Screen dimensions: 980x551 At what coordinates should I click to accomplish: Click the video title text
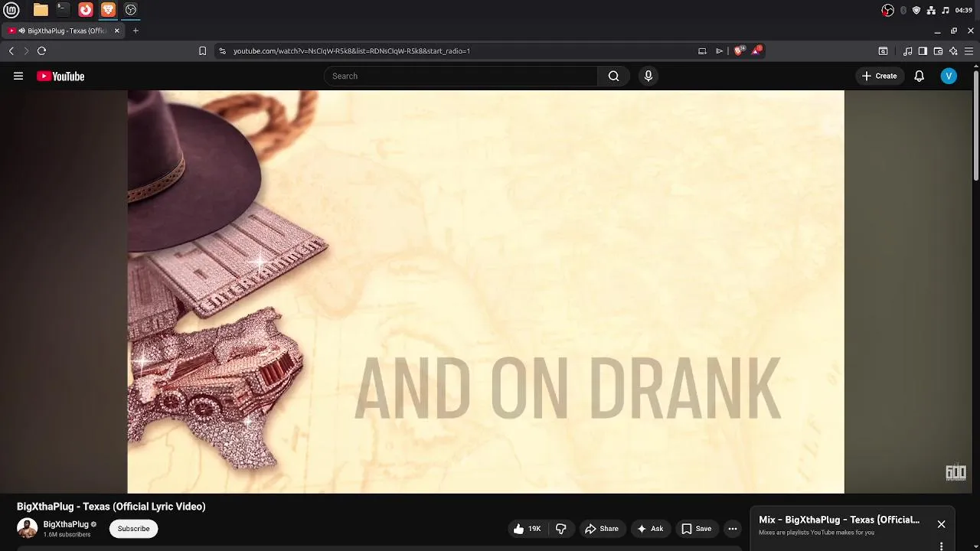coord(111,507)
